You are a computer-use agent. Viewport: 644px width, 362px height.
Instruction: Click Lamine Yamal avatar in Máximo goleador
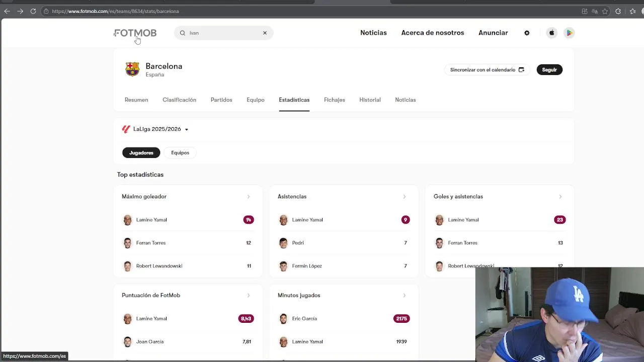[x=128, y=220]
